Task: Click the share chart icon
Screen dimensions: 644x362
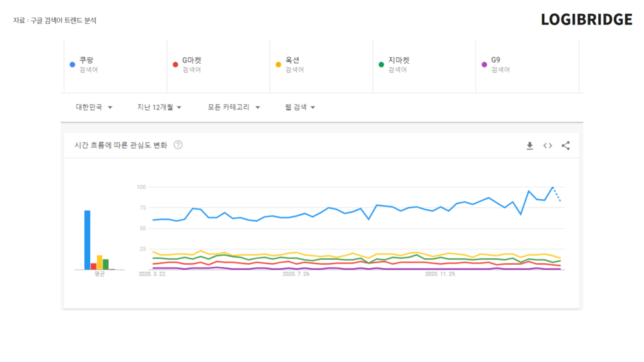Action: [565, 146]
